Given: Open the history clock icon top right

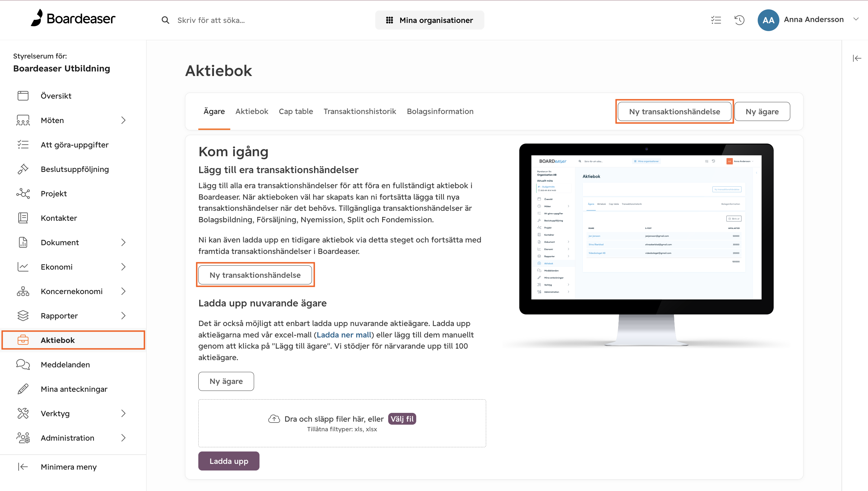Looking at the screenshot, I should [x=739, y=20].
